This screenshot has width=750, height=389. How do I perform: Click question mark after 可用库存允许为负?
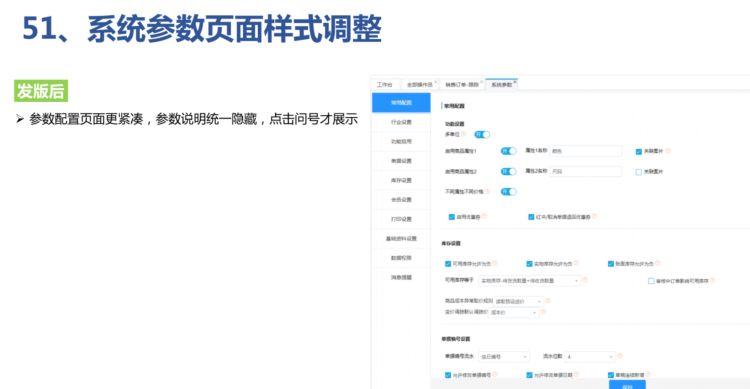point(495,263)
